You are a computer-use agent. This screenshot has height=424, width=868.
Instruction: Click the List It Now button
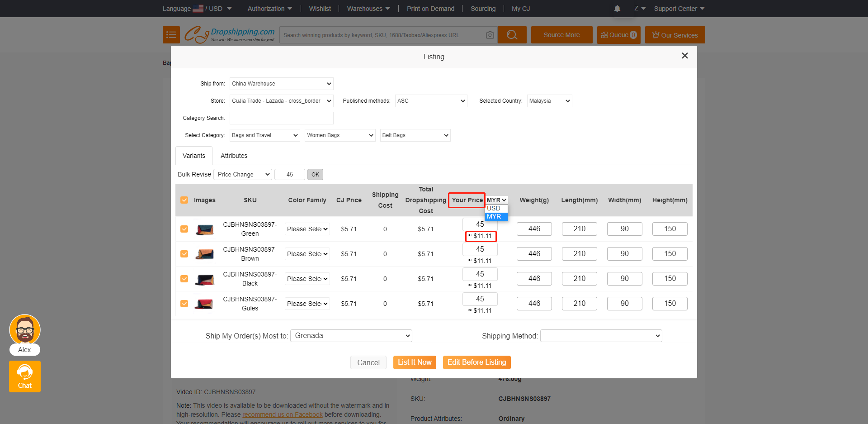[415, 362]
